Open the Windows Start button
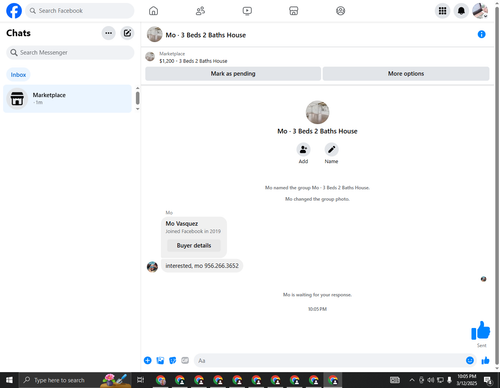The height and width of the screenshot is (388, 500). (x=9, y=380)
